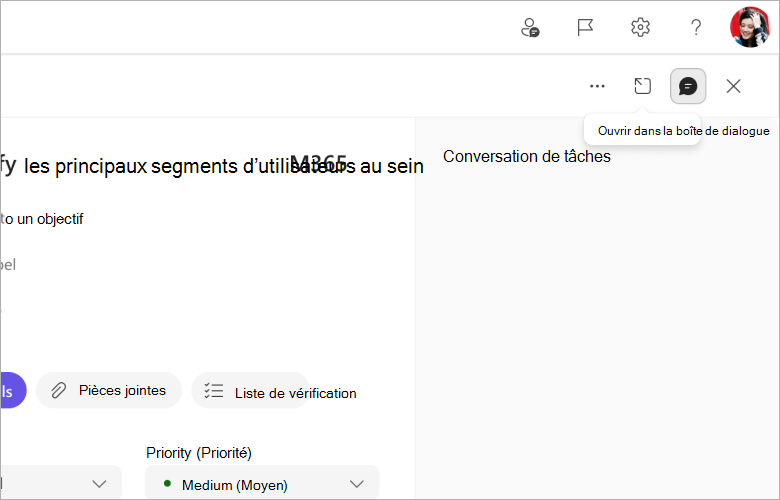
Task: Click the flag icon in header
Action: pos(585,27)
